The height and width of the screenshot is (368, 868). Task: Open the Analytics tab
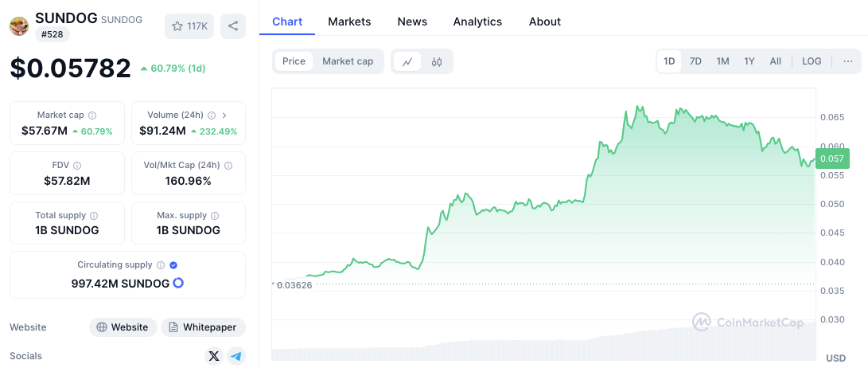tap(477, 22)
